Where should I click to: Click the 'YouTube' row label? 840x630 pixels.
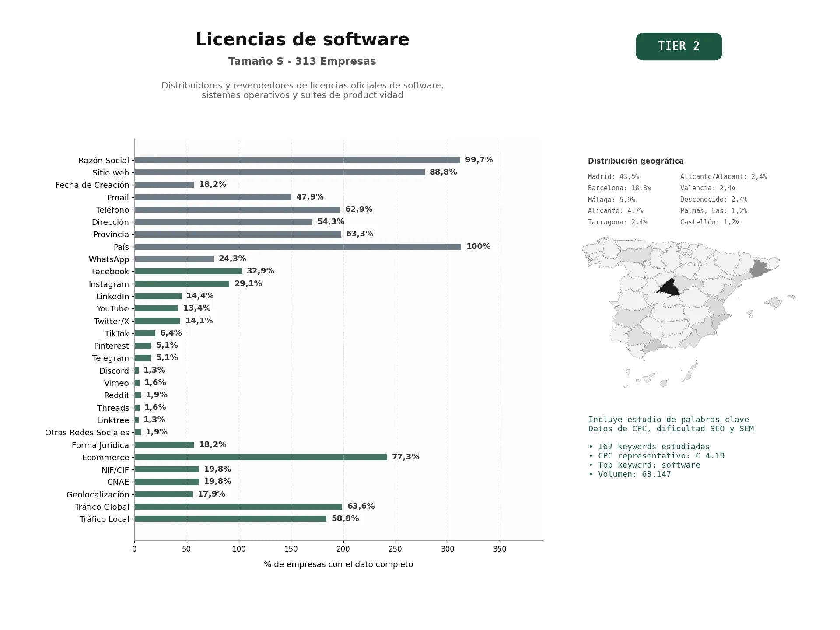pyautogui.click(x=113, y=309)
